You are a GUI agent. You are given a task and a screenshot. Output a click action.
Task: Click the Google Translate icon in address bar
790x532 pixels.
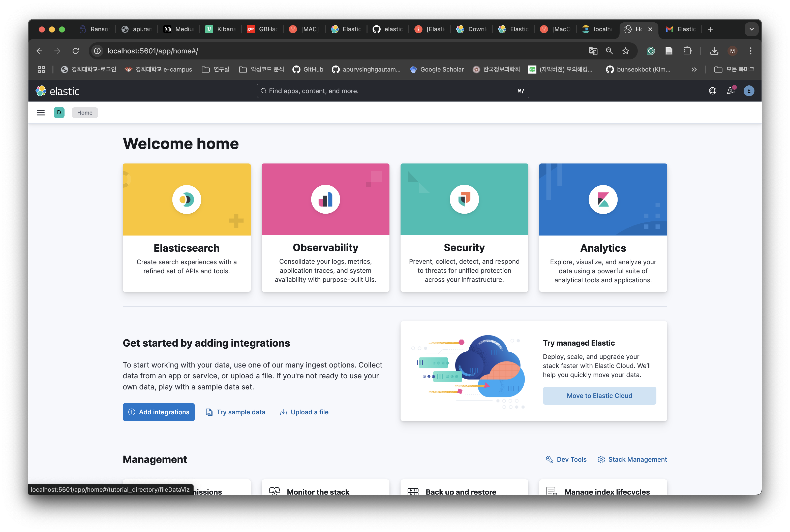point(593,51)
